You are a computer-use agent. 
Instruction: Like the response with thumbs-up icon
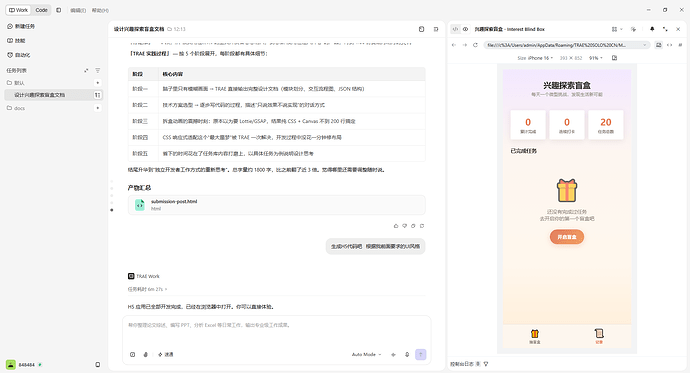(396, 226)
